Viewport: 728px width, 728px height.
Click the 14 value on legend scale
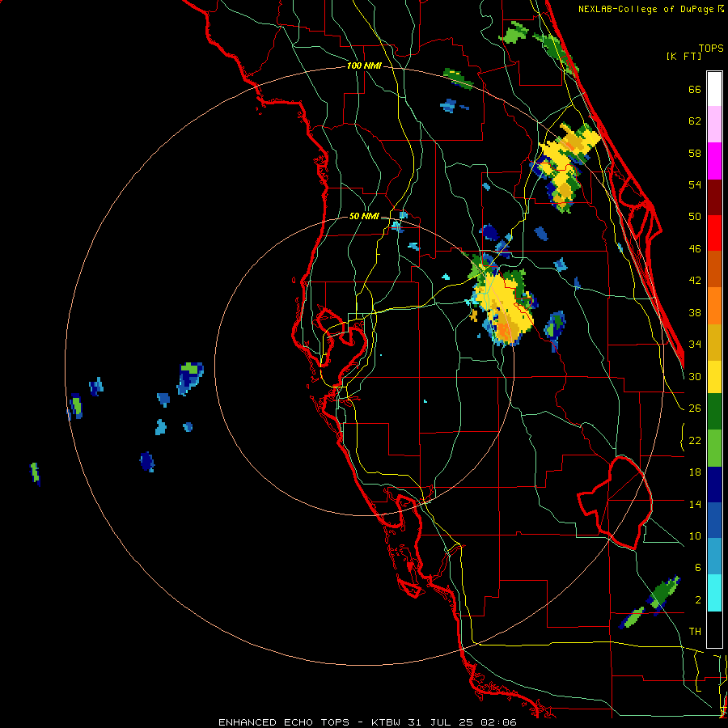(x=695, y=504)
